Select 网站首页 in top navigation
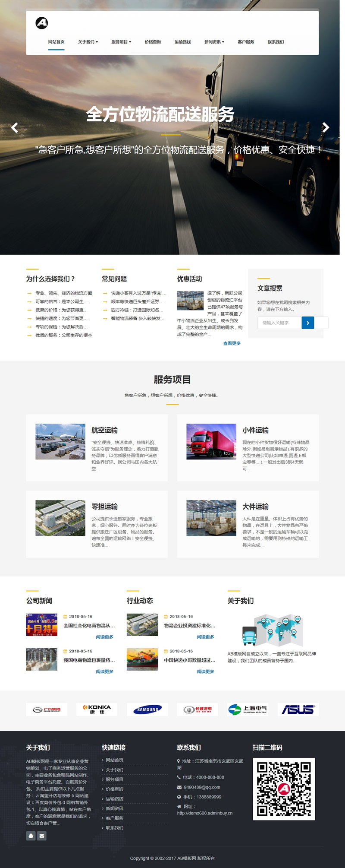This screenshot has width=345, height=868. 56,42
